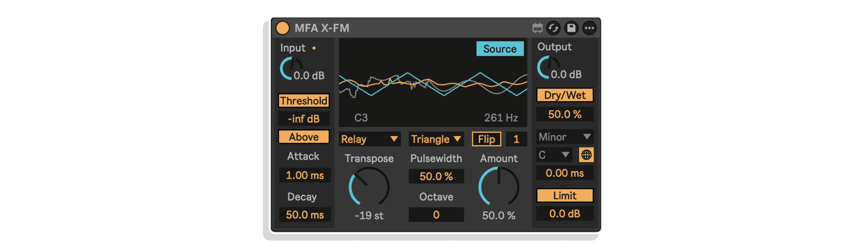Click the Dry/Wet 50.0 % value field

[565, 114]
